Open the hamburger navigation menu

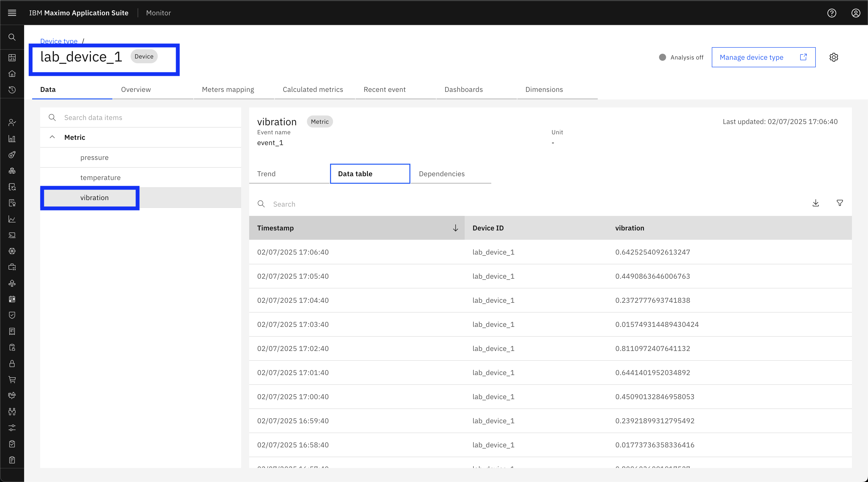[x=12, y=13]
